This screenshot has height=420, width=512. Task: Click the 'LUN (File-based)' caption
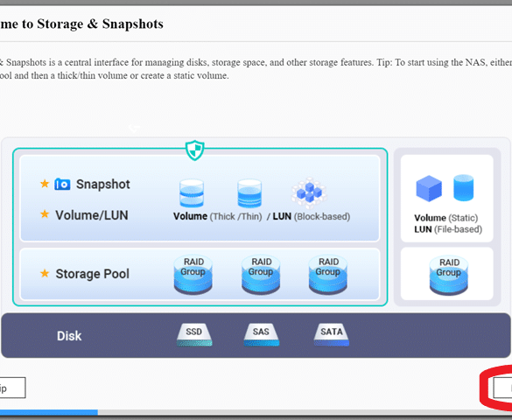coord(448,229)
